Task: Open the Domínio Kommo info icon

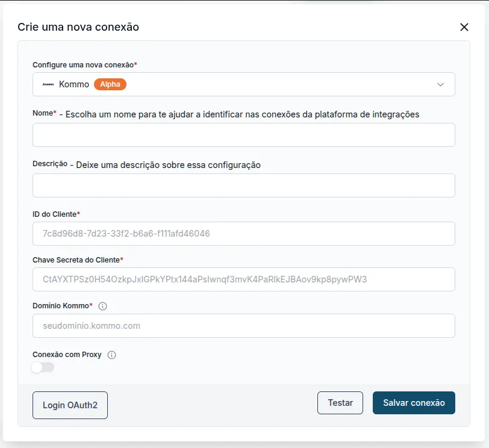Action: pos(102,306)
